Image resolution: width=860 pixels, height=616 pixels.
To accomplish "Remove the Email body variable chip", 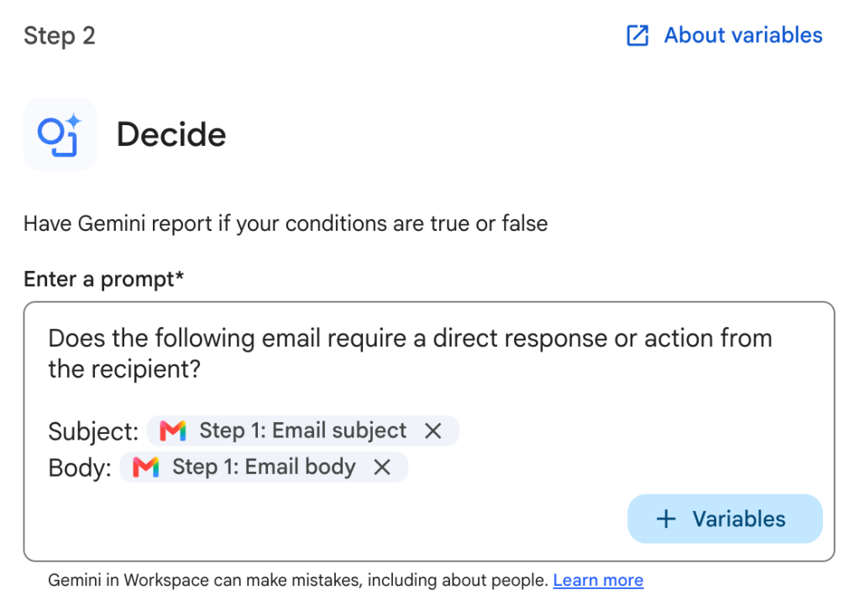I will pos(382,467).
